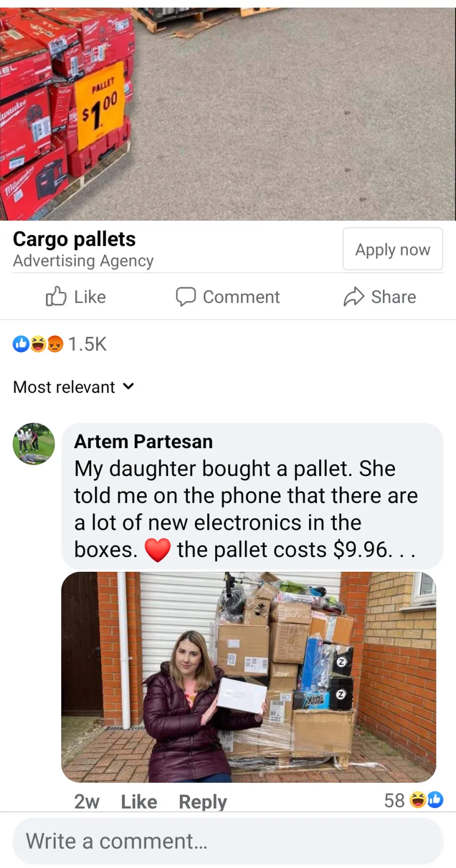This screenshot has width=456, height=868.
Task: Open the Milwaukee pallet ad image
Action: pyautogui.click(x=228, y=114)
